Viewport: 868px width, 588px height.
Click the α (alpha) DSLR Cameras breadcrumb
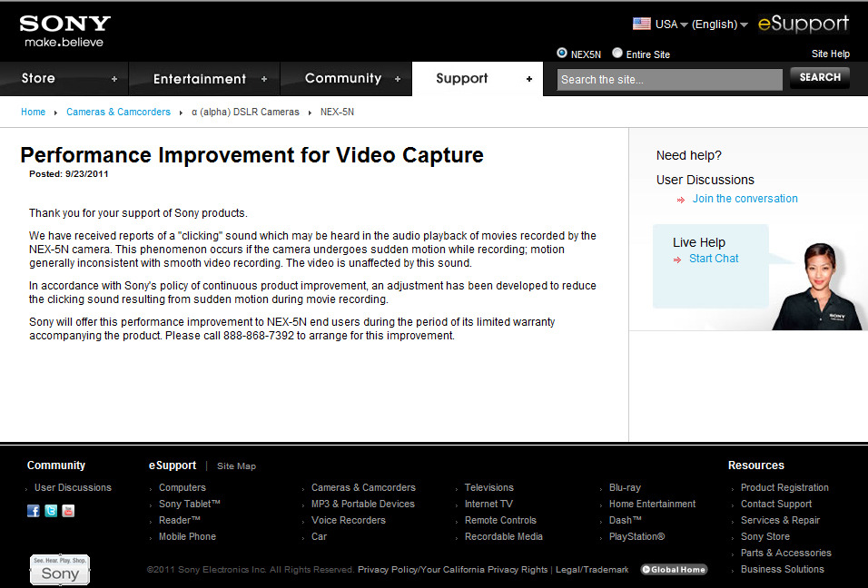245,112
